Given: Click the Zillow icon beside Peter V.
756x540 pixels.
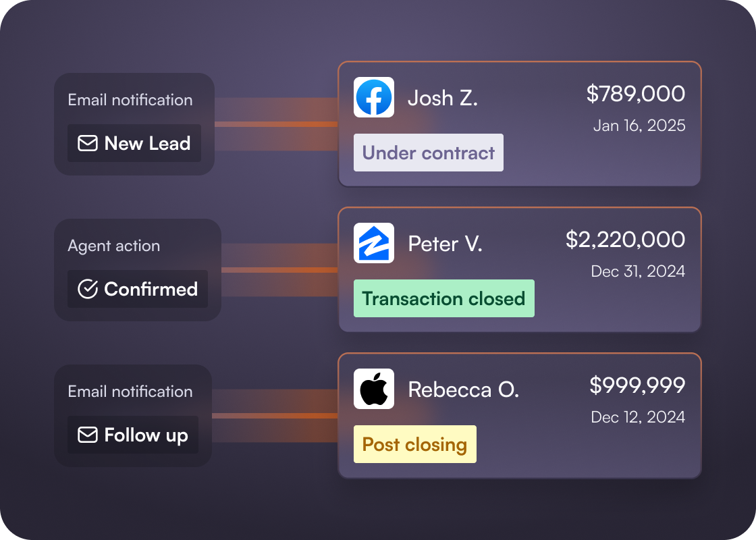Looking at the screenshot, I should coord(374,243).
